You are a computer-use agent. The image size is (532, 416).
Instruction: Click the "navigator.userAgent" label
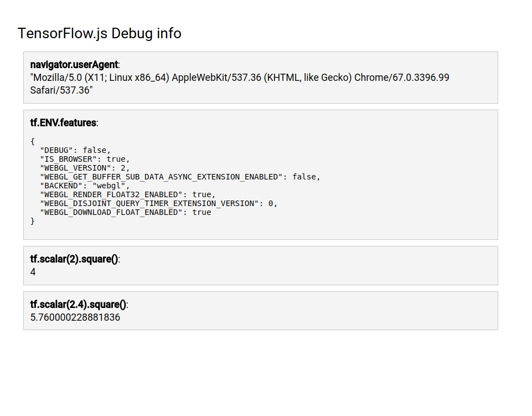tap(74, 64)
